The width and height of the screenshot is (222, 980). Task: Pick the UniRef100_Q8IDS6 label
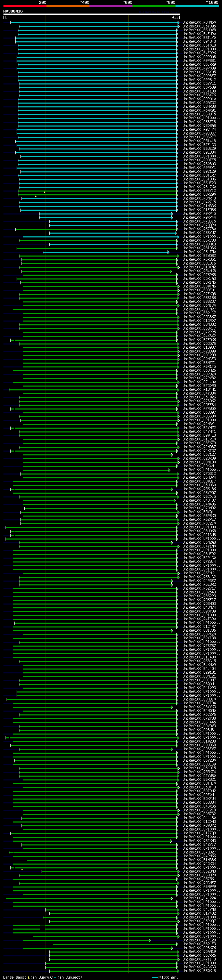(199, 248)
